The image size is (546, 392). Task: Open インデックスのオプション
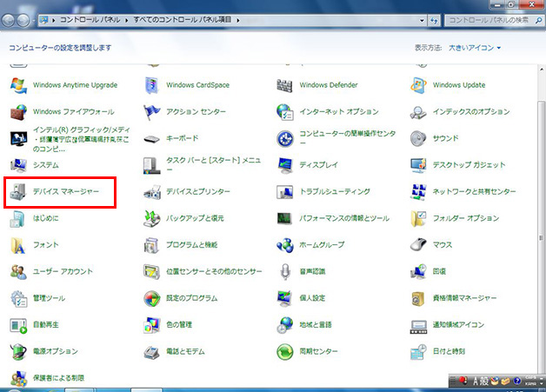pos(460,112)
